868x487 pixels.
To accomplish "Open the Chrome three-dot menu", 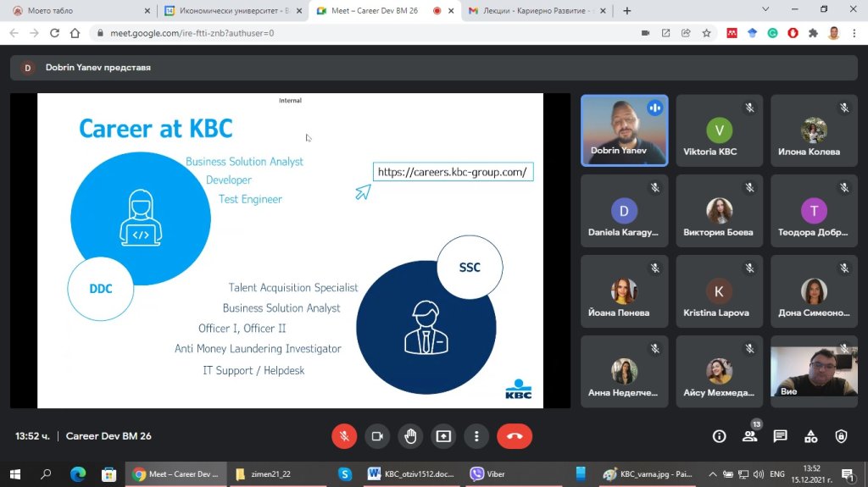I will 854,33.
